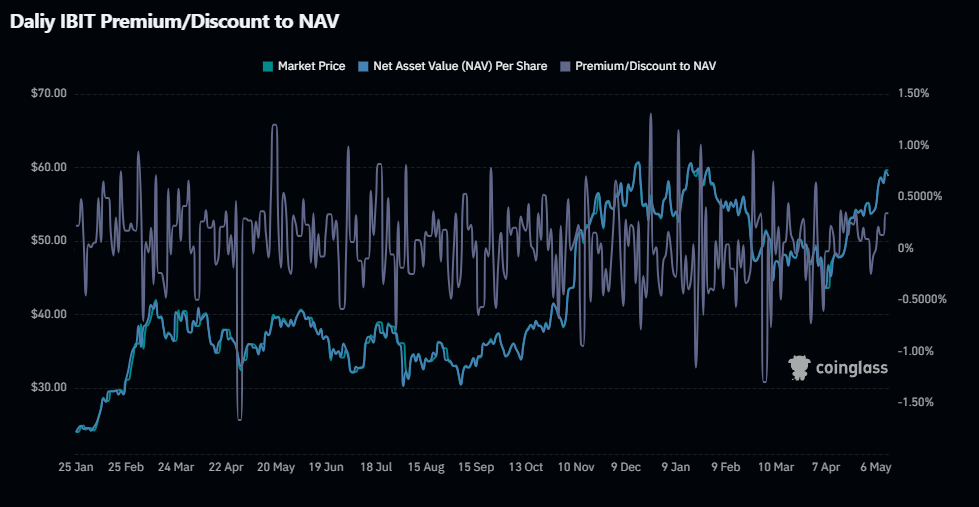979x507 pixels.
Task: Click the 24 Mar date label
Action: (175, 467)
